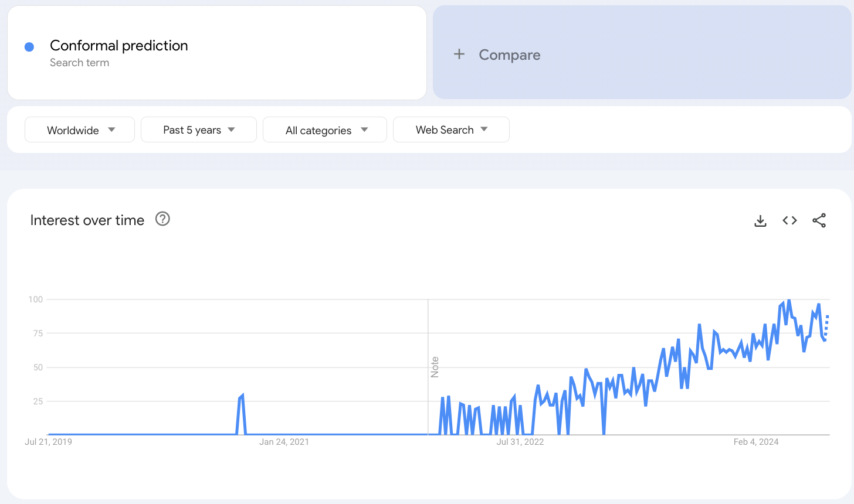
Task: Click the arrow on the Worldwide filter
Action: click(111, 130)
